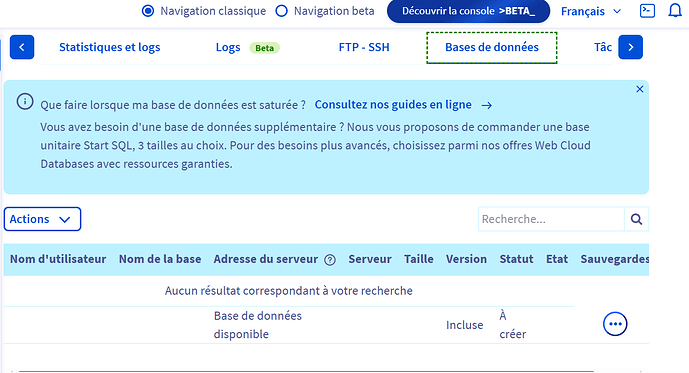Click the Version column header
This screenshot has width=689, height=373.
click(466, 259)
